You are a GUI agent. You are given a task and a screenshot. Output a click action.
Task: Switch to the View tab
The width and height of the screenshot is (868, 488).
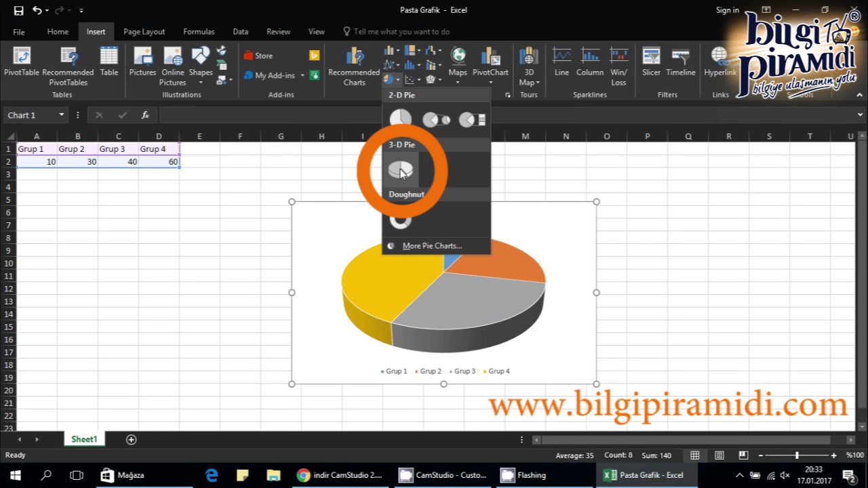pos(316,32)
